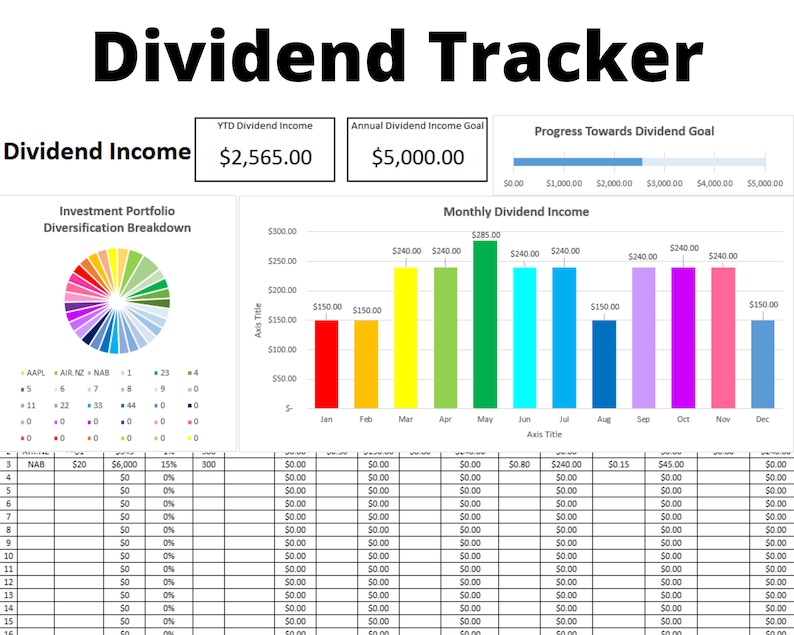Click the $300.00 y-axis label

click(282, 231)
